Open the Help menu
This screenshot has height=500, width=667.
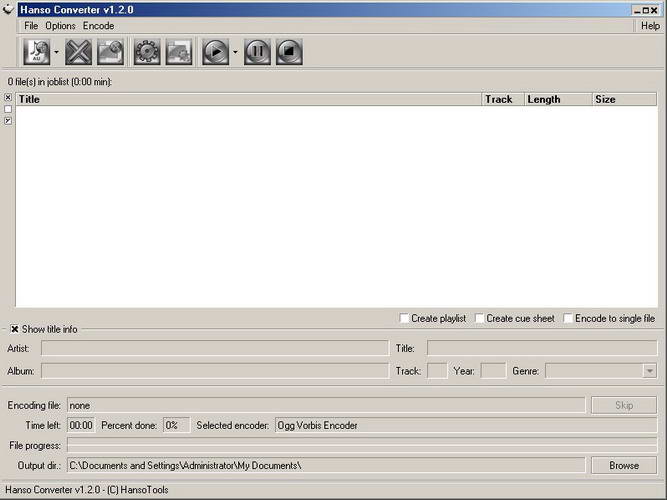[650, 26]
